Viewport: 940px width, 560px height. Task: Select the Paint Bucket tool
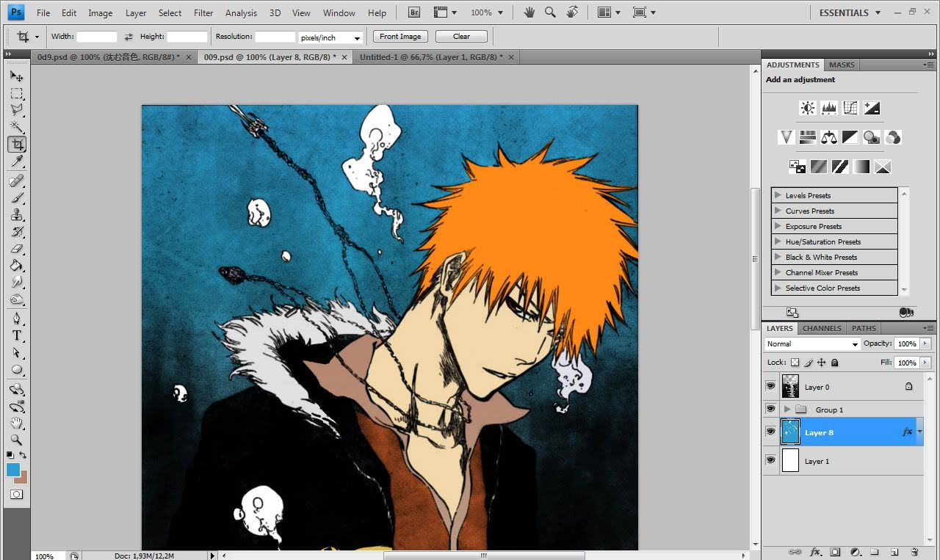pyautogui.click(x=16, y=266)
